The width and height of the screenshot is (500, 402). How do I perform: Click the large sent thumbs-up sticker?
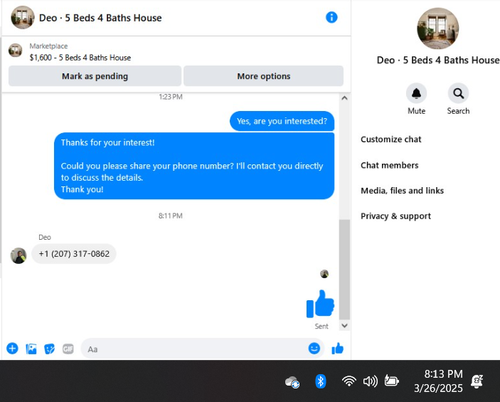click(320, 303)
